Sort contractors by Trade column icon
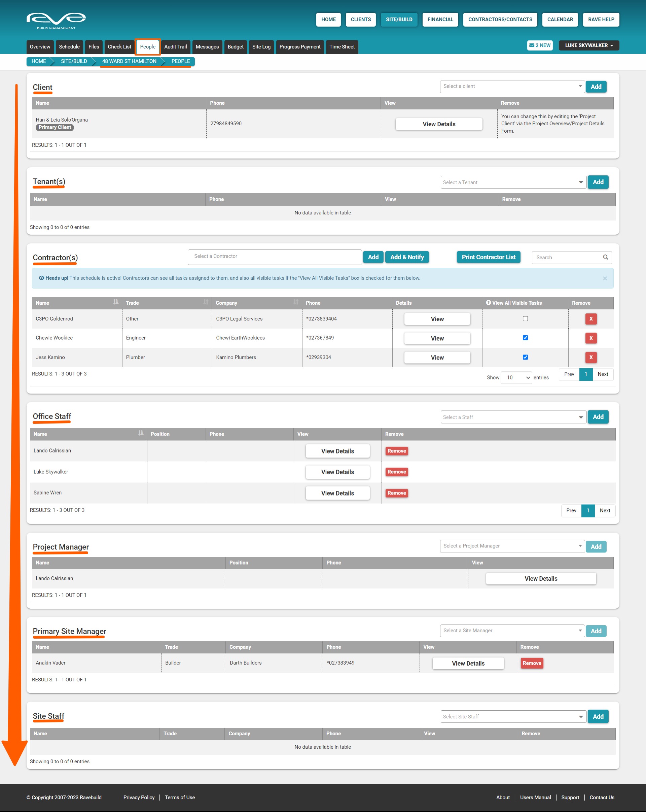This screenshot has width=646, height=812. [x=206, y=302]
